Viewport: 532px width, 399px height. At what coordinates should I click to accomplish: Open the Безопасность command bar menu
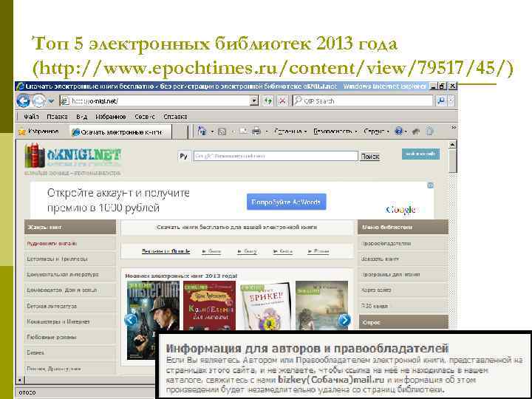click(335, 132)
